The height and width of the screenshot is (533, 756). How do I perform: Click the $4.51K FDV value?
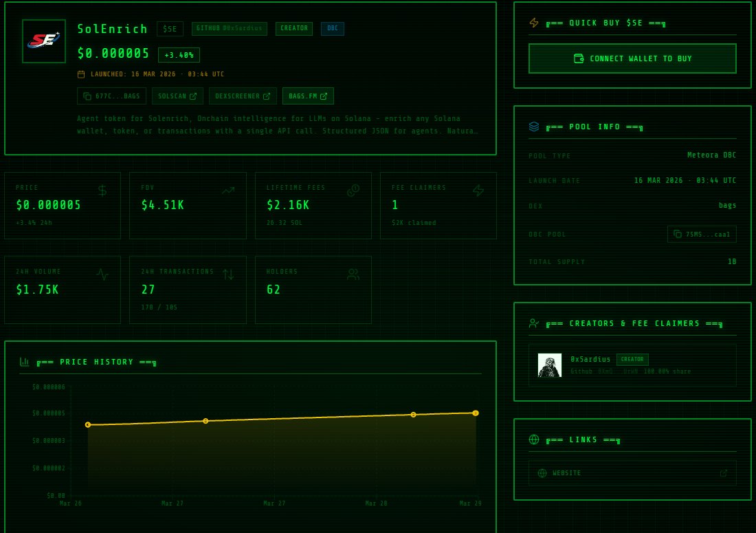[163, 206]
